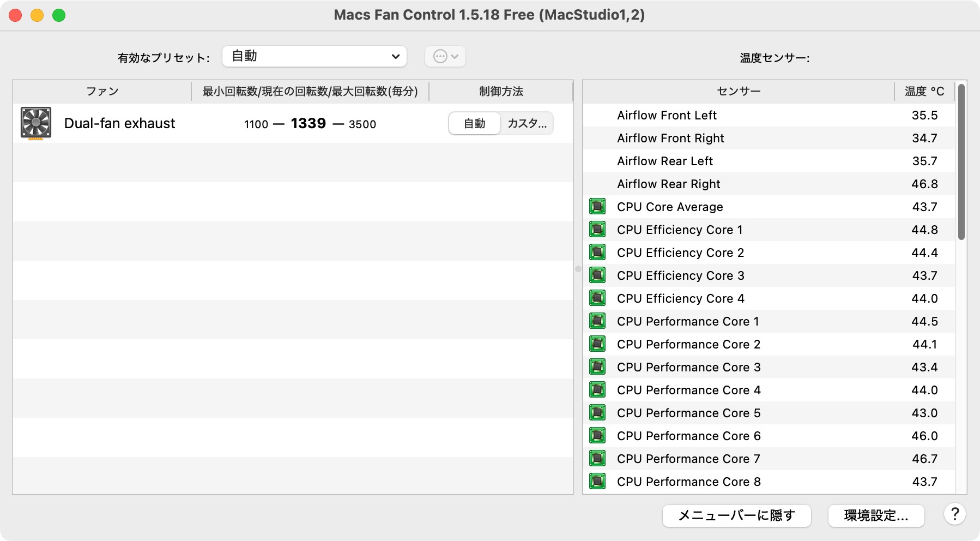Click the センサー column header
980x541 pixels.
click(x=740, y=91)
